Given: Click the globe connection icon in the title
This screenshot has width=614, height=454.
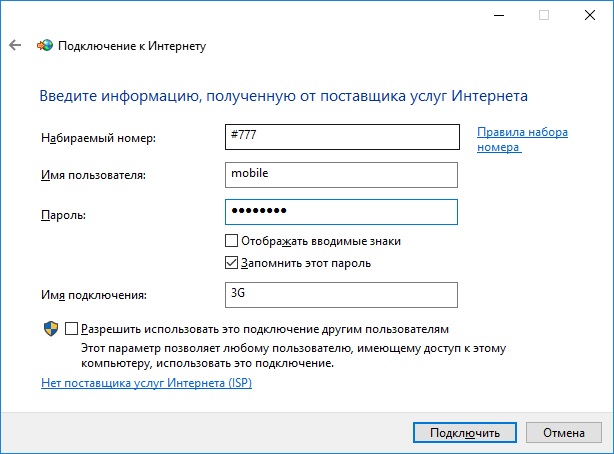Looking at the screenshot, I should point(45,45).
